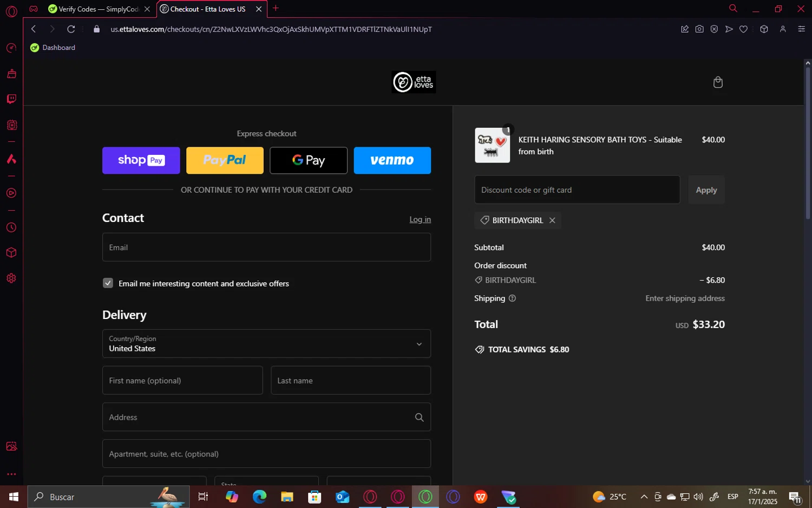Open the weather widget showing 25°C

point(610,497)
